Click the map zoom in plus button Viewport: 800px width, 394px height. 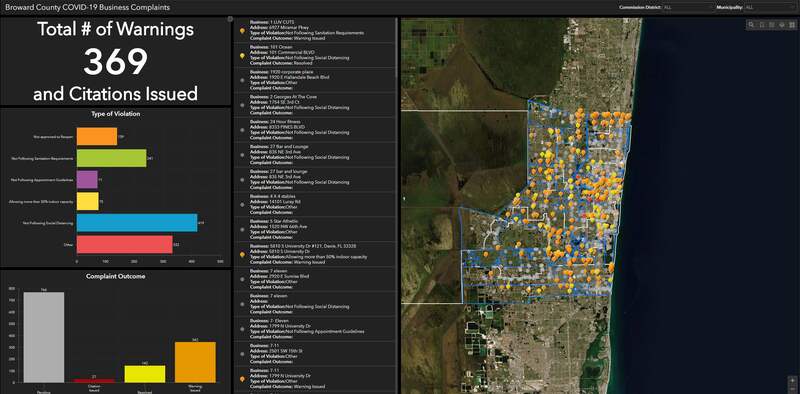[x=792, y=381]
